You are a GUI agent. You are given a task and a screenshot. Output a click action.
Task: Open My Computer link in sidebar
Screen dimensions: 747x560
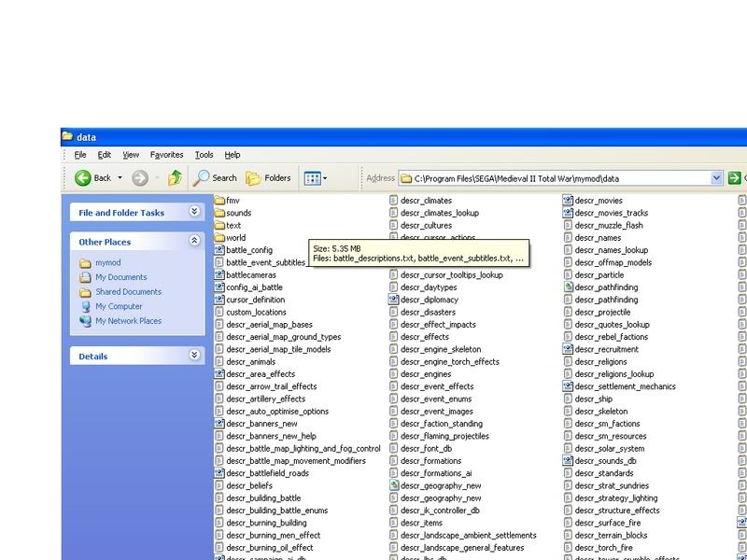click(x=119, y=307)
